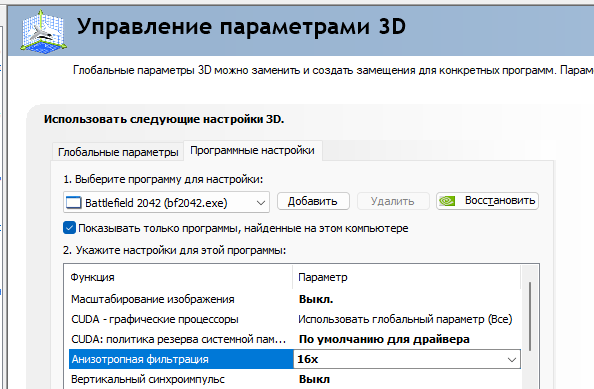Open the 16x anisotropic filtering dropdown
This screenshot has width=594, height=389.
point(407,359)
